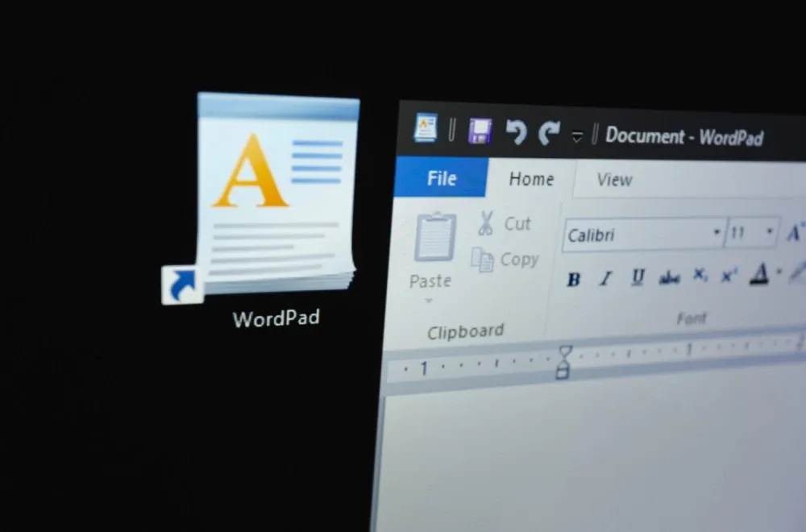Screen dimensions: 806x532
Task: Open the font size dropdown arrow
Action: pyautogui.click(x=770, y=232)
